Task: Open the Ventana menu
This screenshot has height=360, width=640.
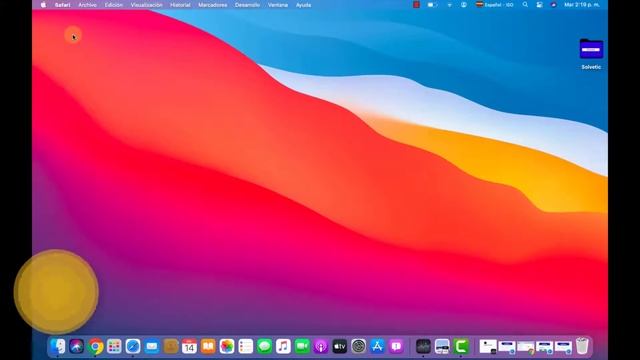Action: point(278,5)
